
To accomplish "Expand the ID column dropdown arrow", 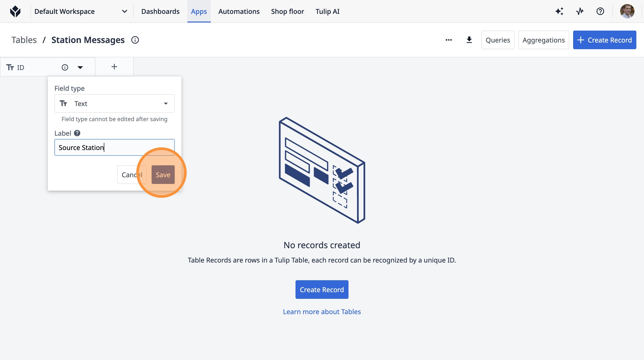I will [x=80, y=67].
